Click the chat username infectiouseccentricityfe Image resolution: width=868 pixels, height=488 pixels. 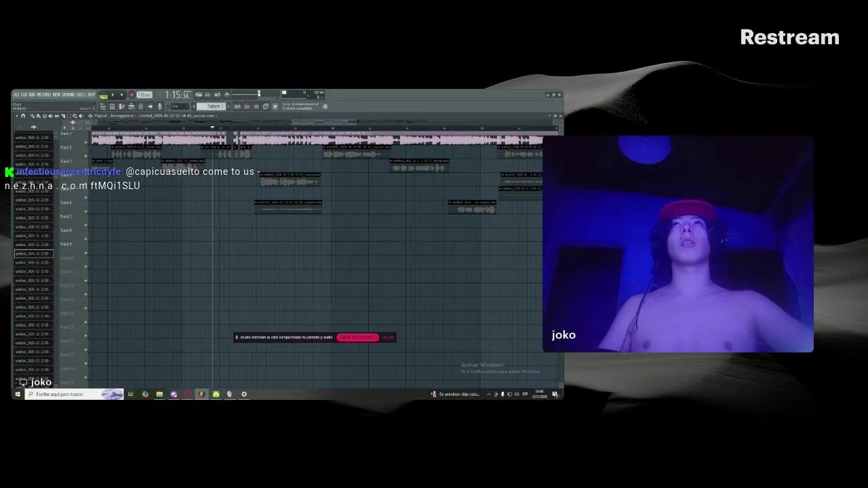(x=68, y=171)
